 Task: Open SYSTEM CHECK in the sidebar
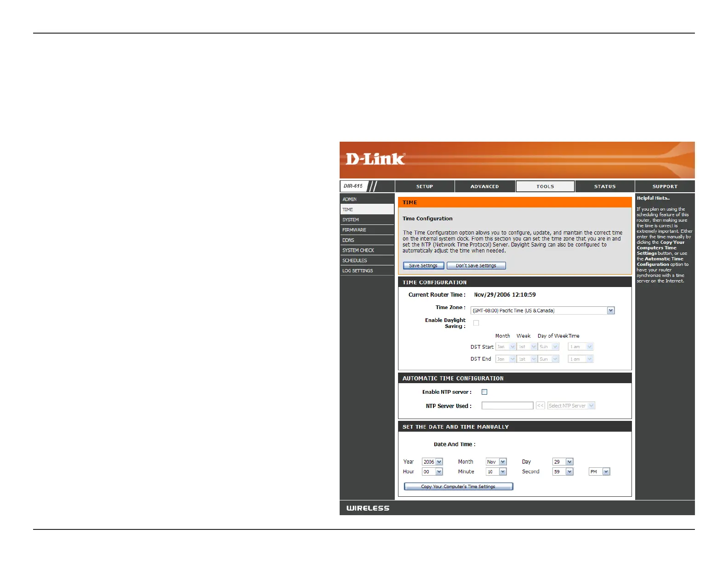tap(367, 250)
